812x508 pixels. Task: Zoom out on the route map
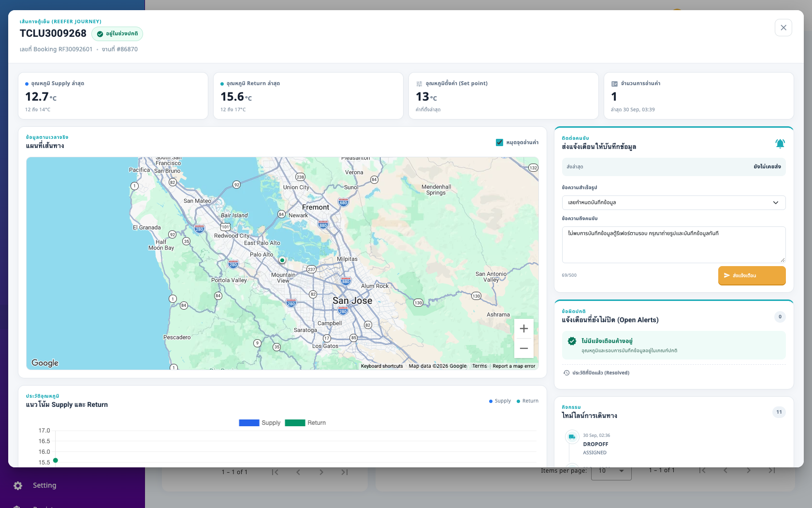(524, 348)
